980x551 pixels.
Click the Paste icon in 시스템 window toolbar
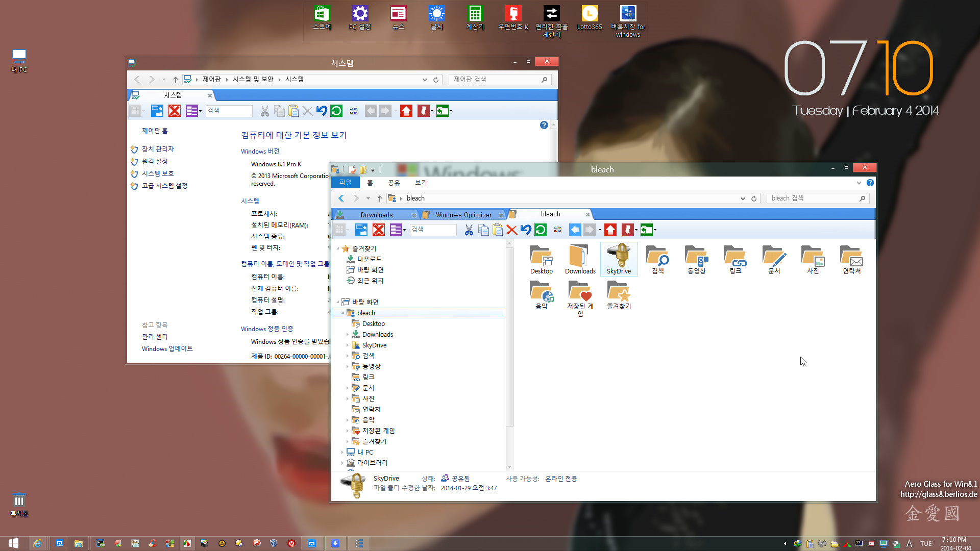(x=293, y=111)
